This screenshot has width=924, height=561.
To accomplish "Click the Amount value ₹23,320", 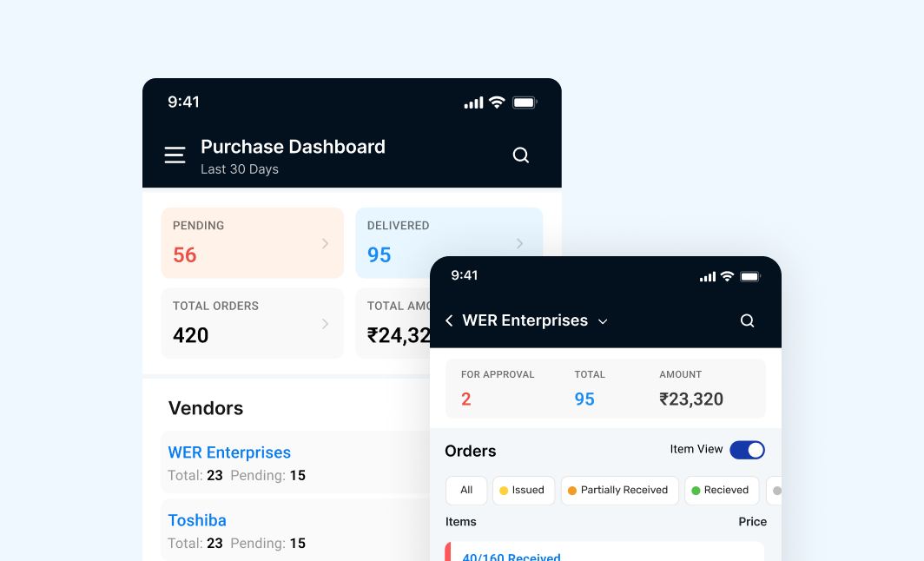I will click(x=690, y=399).
